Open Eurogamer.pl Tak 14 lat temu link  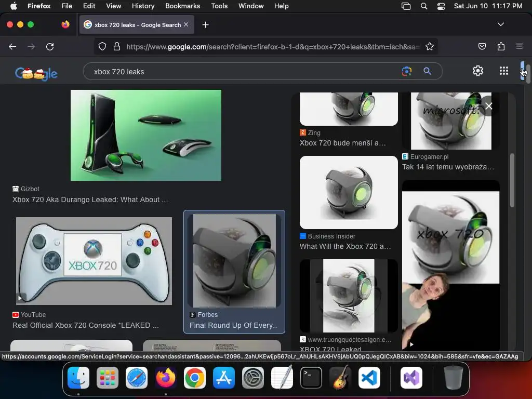click(x=448, y=167)
